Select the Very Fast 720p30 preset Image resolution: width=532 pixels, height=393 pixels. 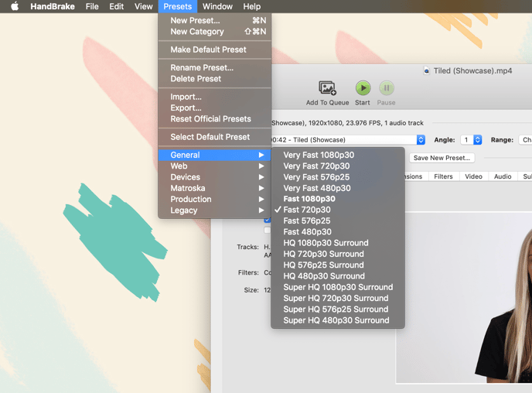pos(338,166)
